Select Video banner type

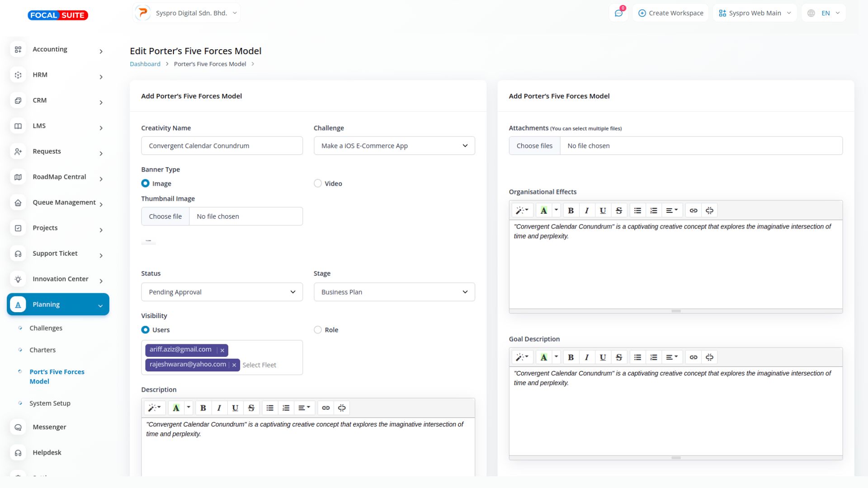click(318, 183)
